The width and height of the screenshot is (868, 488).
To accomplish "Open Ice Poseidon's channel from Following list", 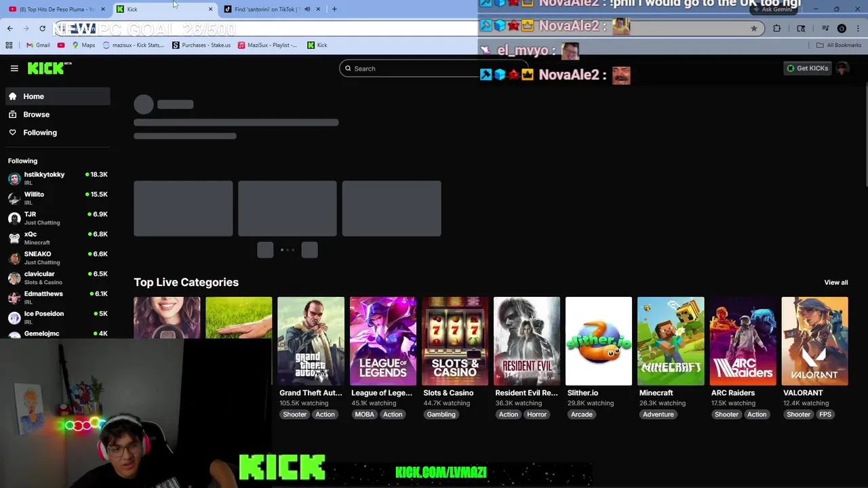I will [x=58, y=317].
